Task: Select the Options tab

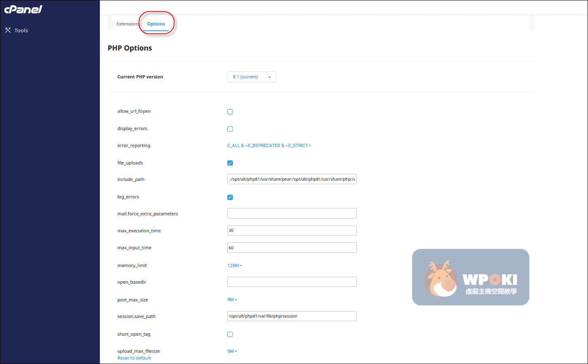Action: pos(156,24)
